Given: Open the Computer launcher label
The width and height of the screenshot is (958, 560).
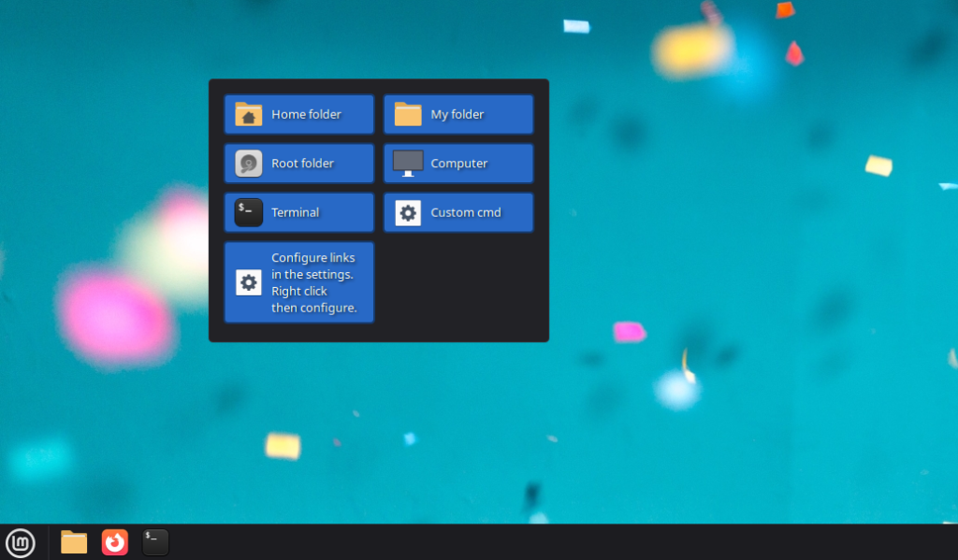Looking at the screenshot, I should (458, 164).
